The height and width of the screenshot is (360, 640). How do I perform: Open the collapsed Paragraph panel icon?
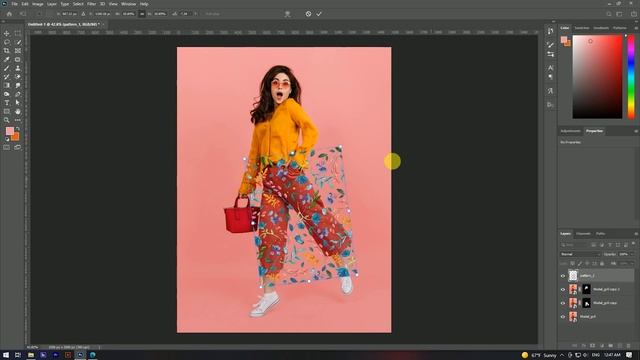[x=550, y=77]
